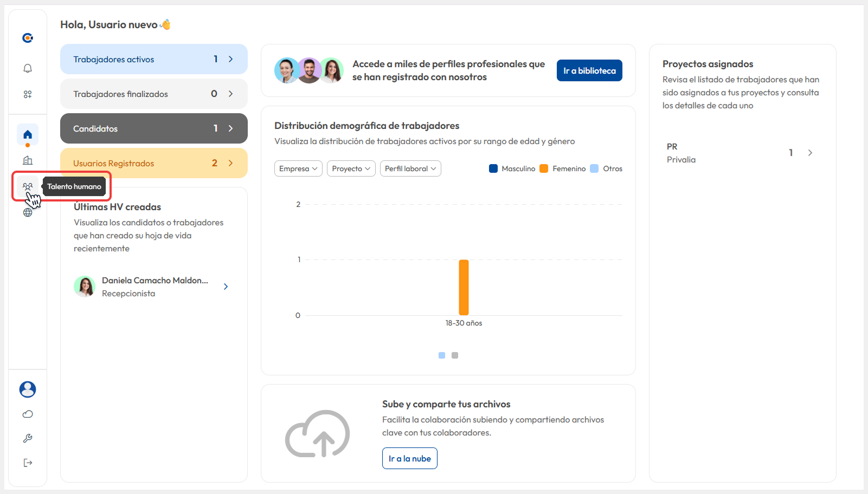The image size is (868, 494).
Task: Open the cloud icon in sidebar
Action: coord(28,414)
